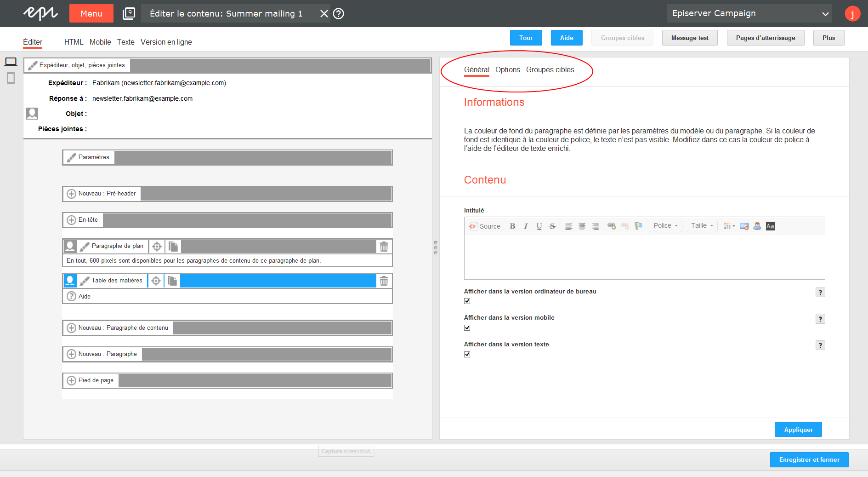Align text left in editor
The height and width of the screenshot is (477, 868).
click(568, 226)
